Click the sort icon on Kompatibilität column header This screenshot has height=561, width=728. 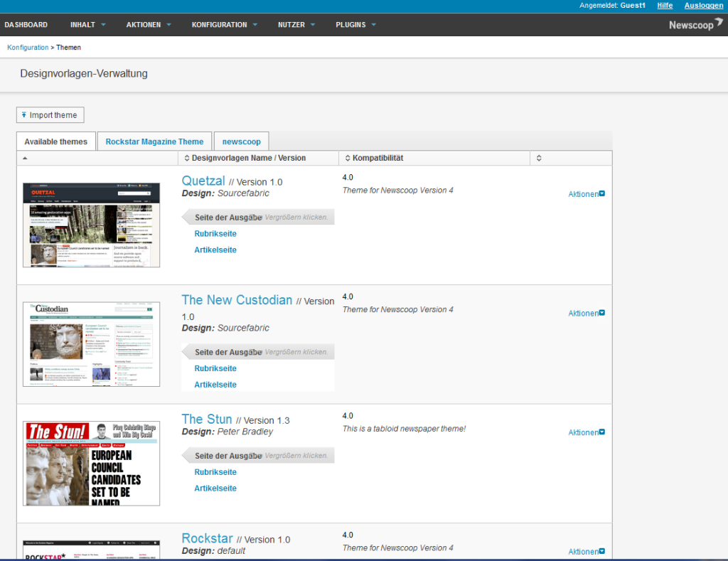(x=347, y=158)
